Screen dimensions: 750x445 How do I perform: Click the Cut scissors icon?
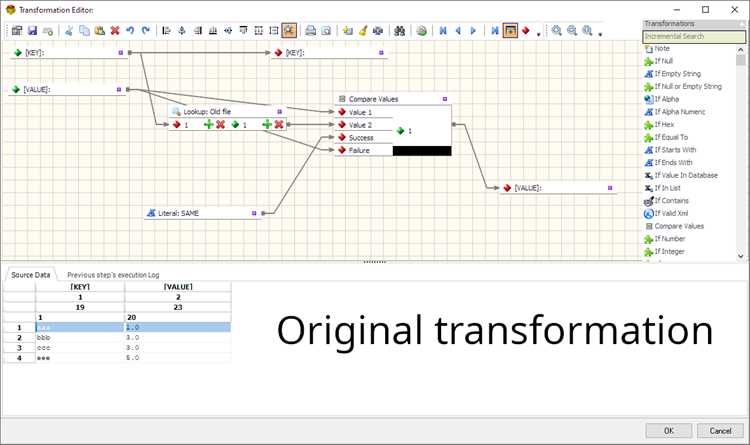click(69, 31)
